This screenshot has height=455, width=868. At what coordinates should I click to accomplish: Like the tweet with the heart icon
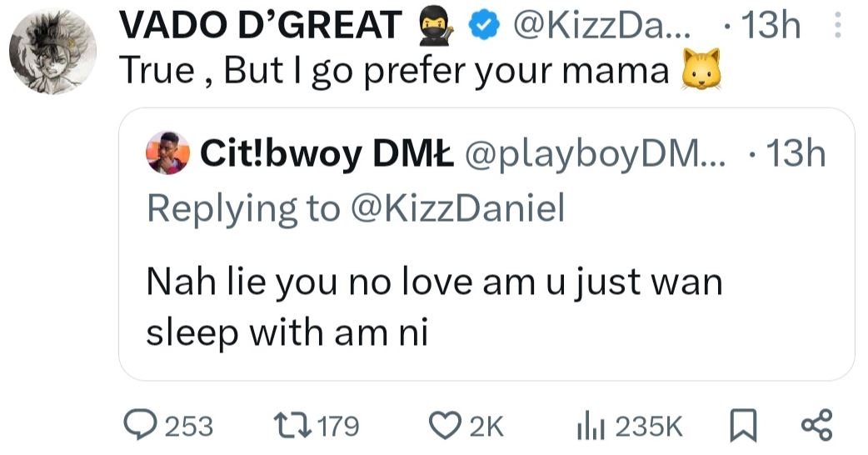point(446,427)
